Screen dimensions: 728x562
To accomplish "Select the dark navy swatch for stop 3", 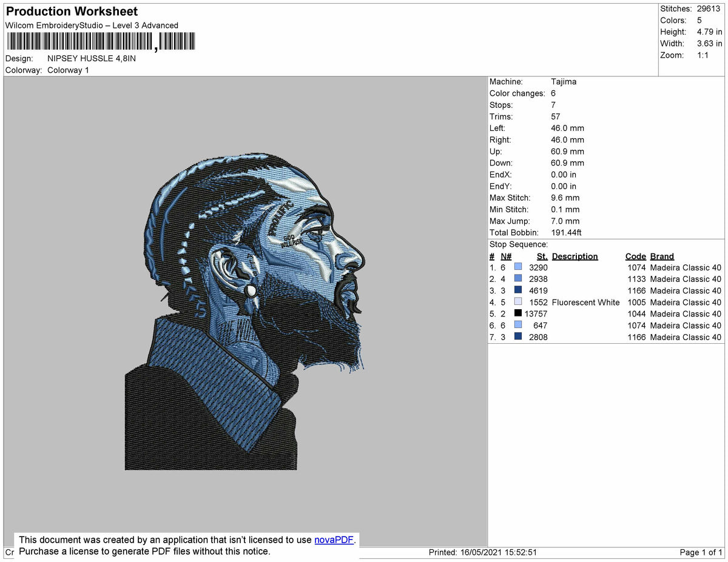I will [519, 290].
